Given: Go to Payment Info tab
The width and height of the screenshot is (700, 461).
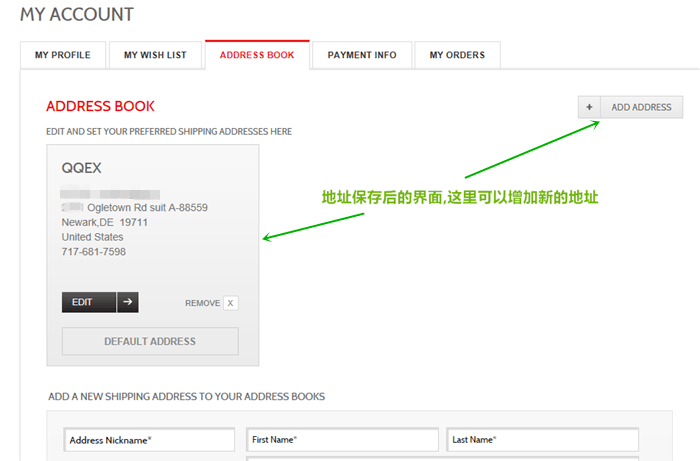Looking at the screenshot, I should pos(362,55).
